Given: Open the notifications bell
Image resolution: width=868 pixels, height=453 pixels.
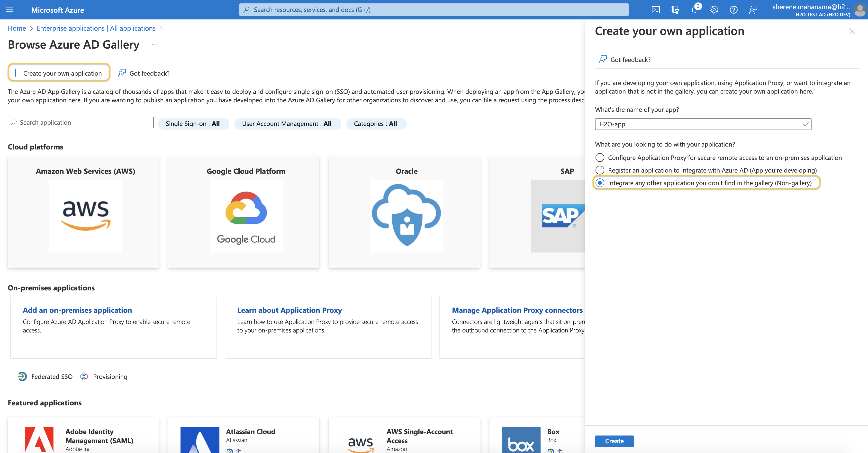Looking at the screenshot, I should pos(695,10).
